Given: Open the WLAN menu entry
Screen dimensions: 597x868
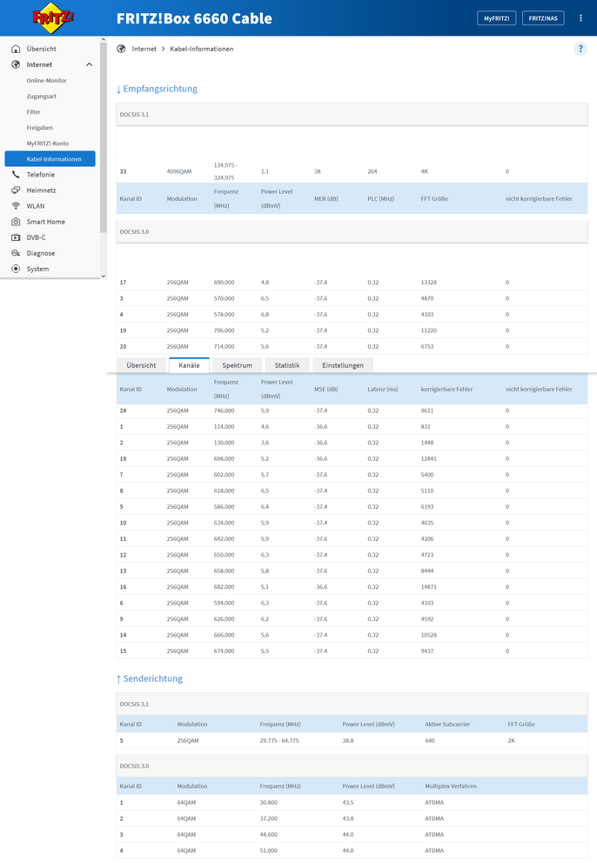Looking at the screenshot, I should 36,206.
